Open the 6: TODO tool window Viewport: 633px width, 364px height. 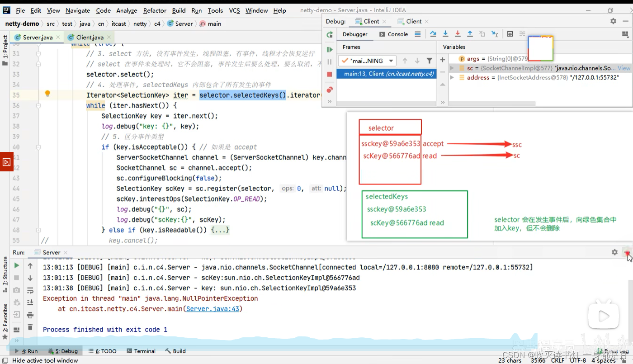click(x=102, y=351)
